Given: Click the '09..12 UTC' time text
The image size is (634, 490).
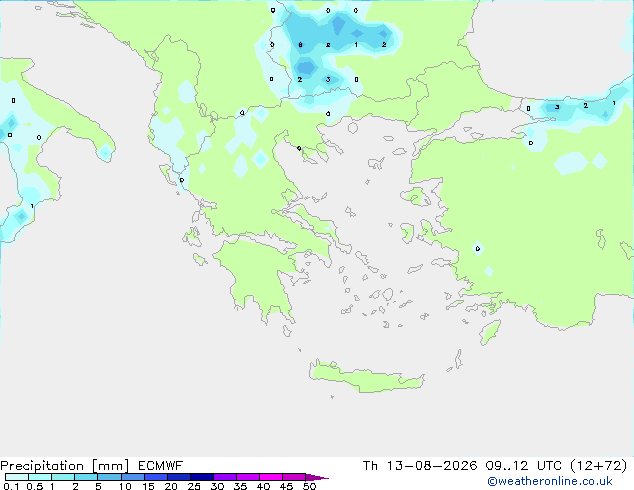Looking at the screenshot, I should pos(524,466).
